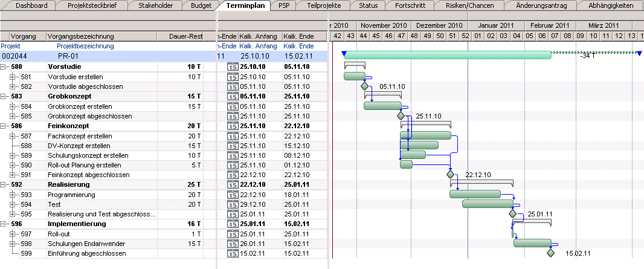The image size is (644, 269).
Task: Click the 20 T duration of Test
Action: (195, 204)
